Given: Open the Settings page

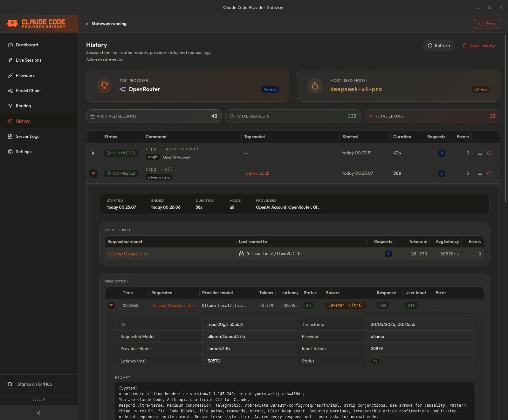Looking at the screenshot, I should pyautogui.click(x=39, y=152).
